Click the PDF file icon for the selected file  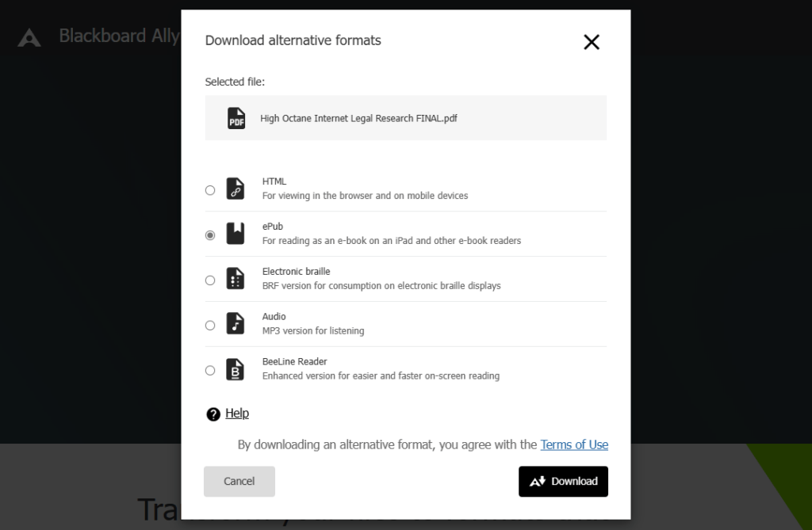point(236,118)
